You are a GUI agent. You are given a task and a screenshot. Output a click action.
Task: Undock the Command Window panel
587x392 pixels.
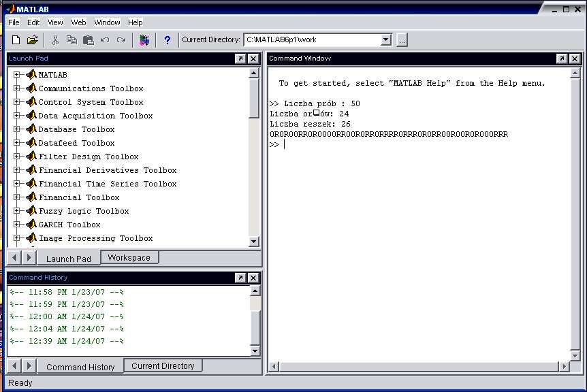tap(562, 59)
